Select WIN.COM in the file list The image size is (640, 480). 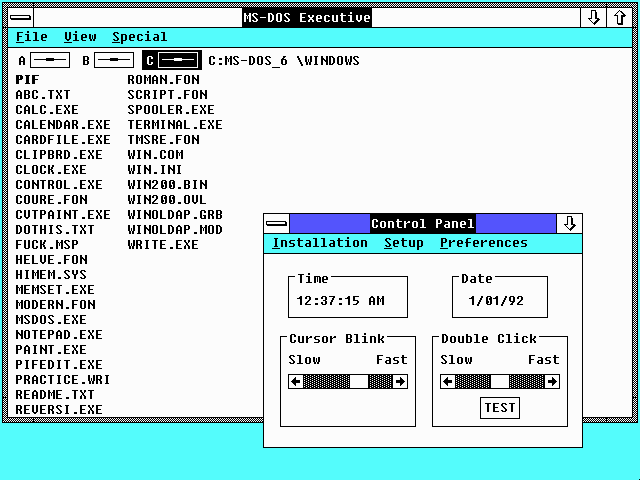[155, 155]
